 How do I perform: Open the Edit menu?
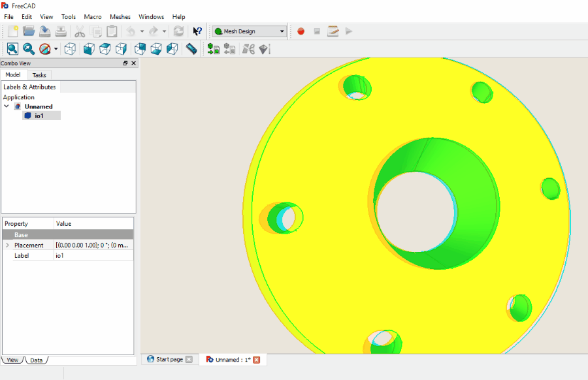[27, 16]
